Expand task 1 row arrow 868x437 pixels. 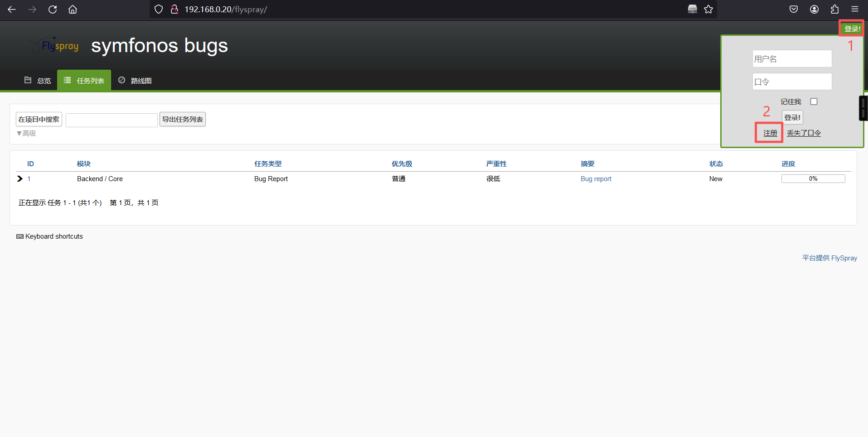tap(19, 179)
